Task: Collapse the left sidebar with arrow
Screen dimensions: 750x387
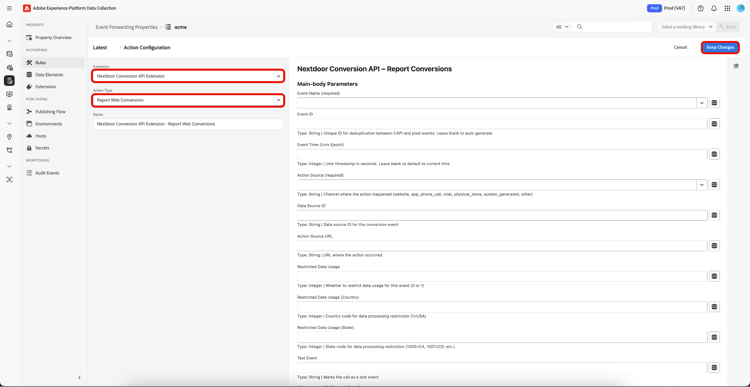Action: coord(79,377)
